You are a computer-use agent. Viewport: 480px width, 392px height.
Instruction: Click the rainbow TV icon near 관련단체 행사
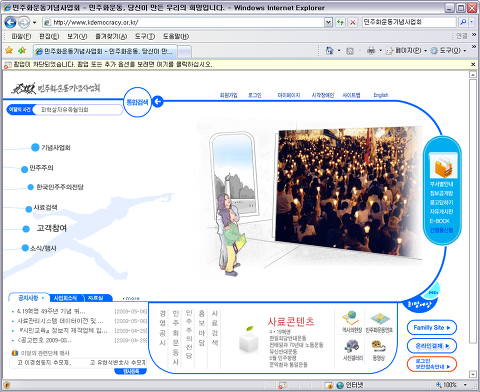pyautogui.click(x=15, y=353)
